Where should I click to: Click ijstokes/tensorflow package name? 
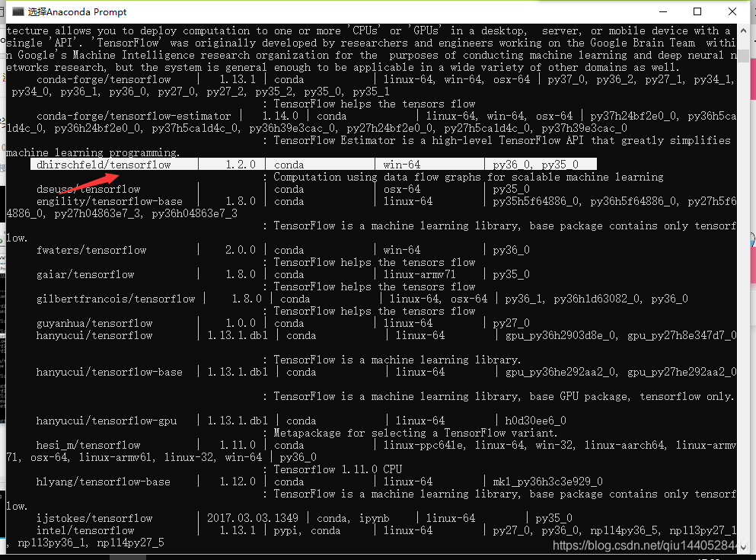[94, 518]
